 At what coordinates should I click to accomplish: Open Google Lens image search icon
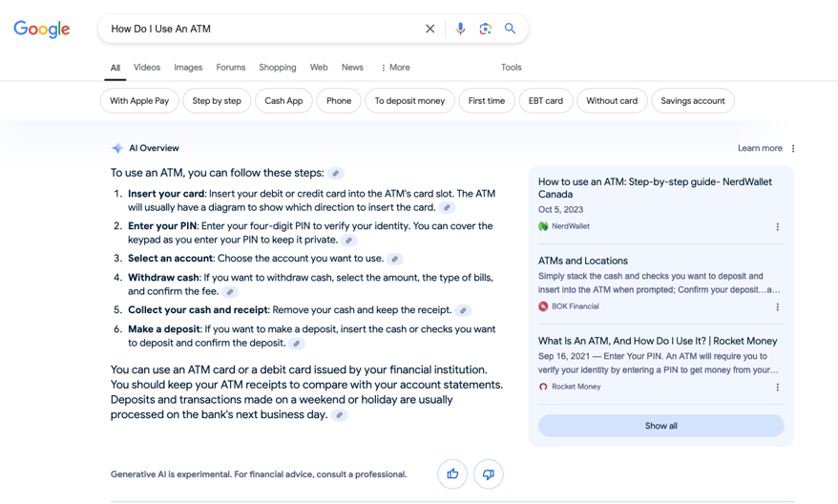(x=485, y=29)
